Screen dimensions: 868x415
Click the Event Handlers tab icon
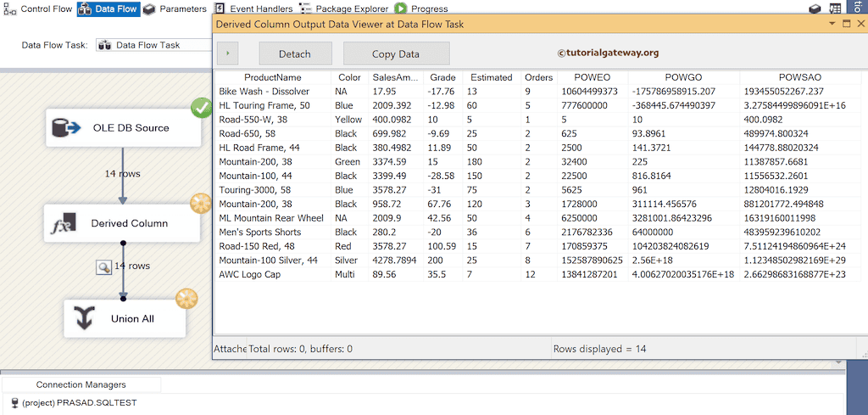220,8
